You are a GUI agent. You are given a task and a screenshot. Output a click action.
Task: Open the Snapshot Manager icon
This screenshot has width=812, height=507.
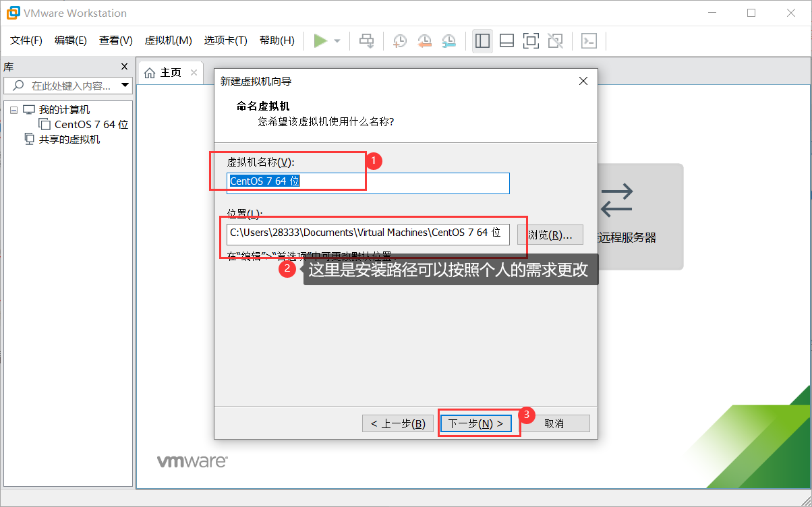tap(448, 41)
